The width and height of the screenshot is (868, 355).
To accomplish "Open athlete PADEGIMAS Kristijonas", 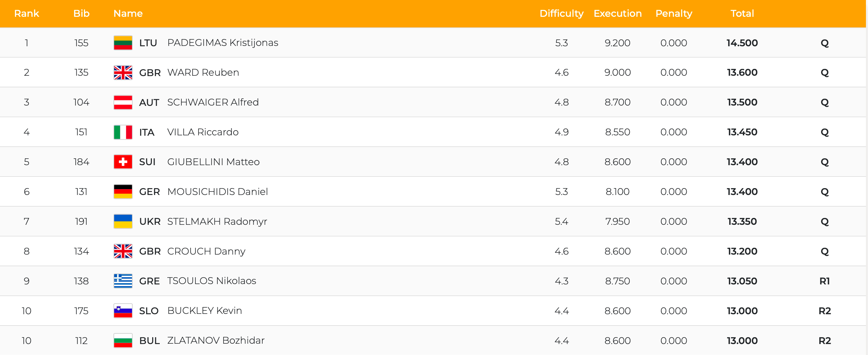I will pyautogui.click(x=222, y=43).
